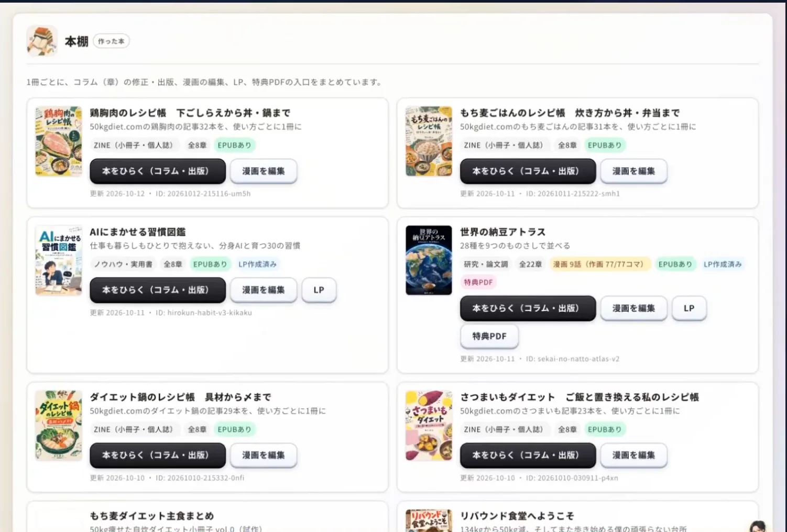Viewport: 787px width, 532px height.
Task: Edit manga for ダイエット鍋のレシピ帳
Action: [264, 456]
